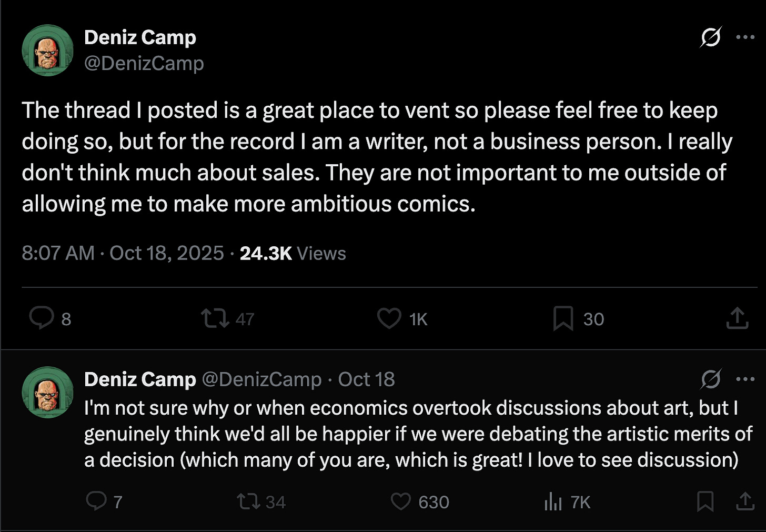The width and height of the screenshot is (766, 532).
Task: Repost the second tweet with 34 reposts
Action: coord(248,501)
